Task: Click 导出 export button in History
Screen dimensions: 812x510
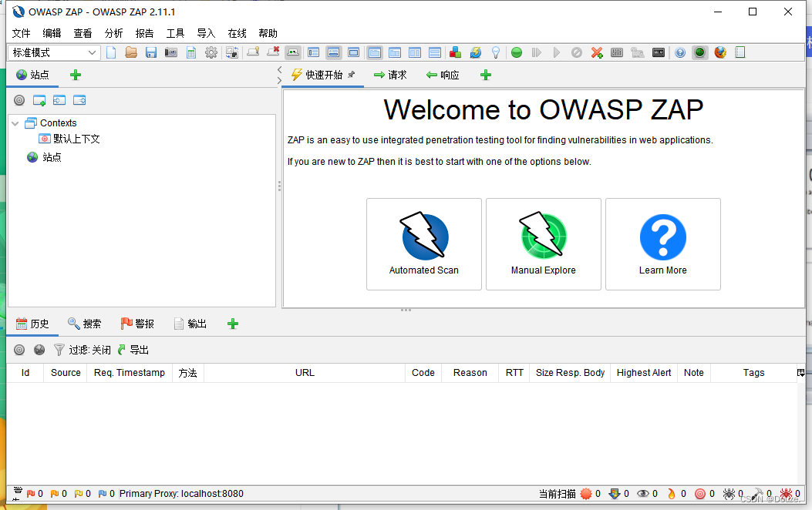Action: pos(133,351)
